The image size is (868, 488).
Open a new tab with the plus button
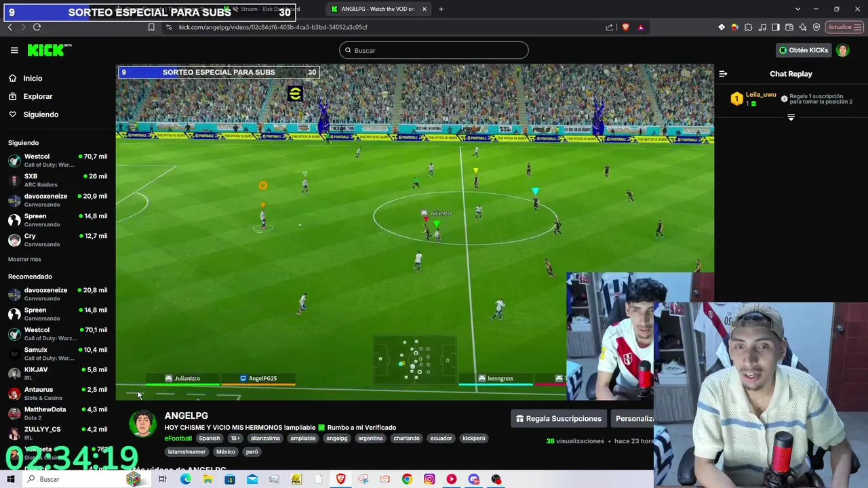pos(441,9)
